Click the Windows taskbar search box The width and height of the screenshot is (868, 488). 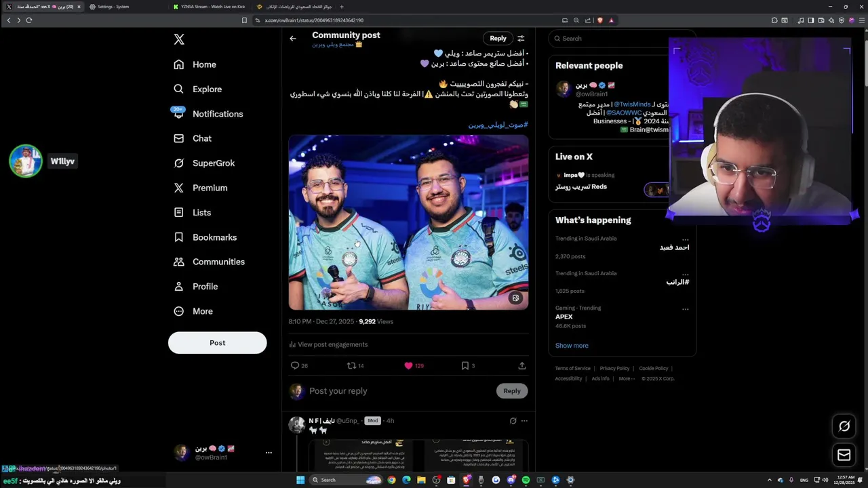tap(346, 480)
